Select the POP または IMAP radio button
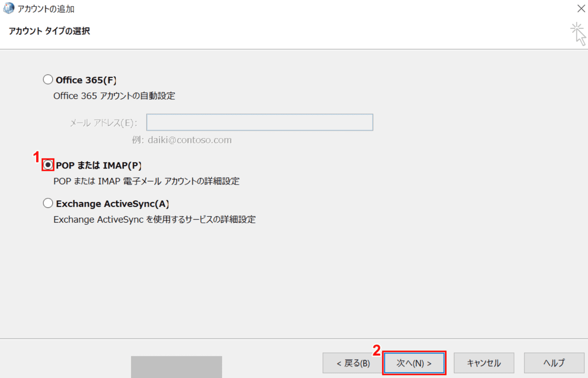The width and height of the screenshot is (588, 378). [48, 165]
